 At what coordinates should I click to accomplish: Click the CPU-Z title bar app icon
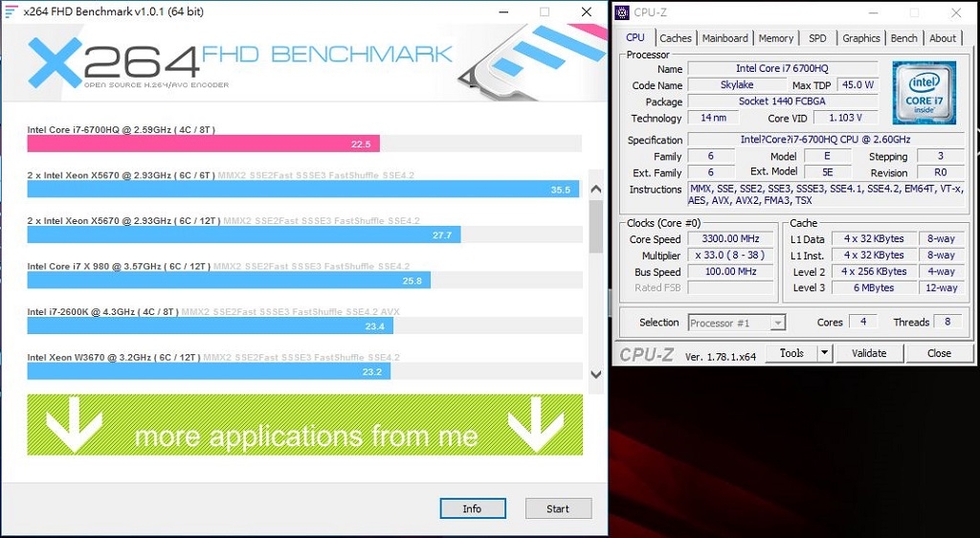coord(622,11)
